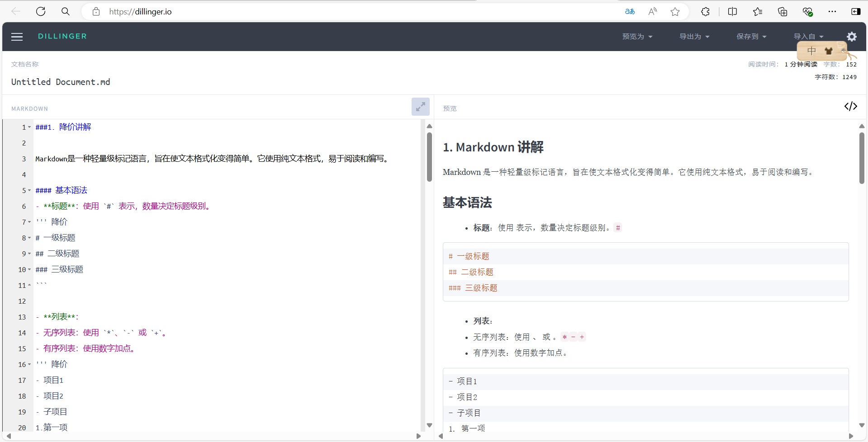Viewport: 868px width, 442px height.
Task: Click the '1 分钟阅读' reading time value
Action: pyautogui.click(x=801, y=65)
